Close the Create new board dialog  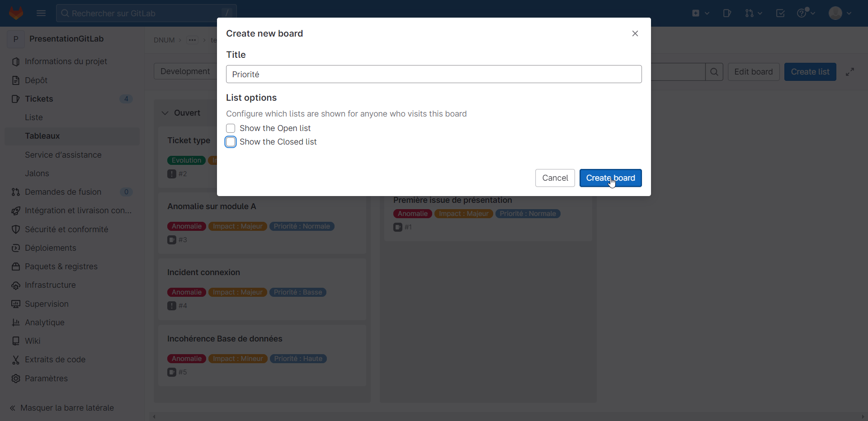[635, 33]
